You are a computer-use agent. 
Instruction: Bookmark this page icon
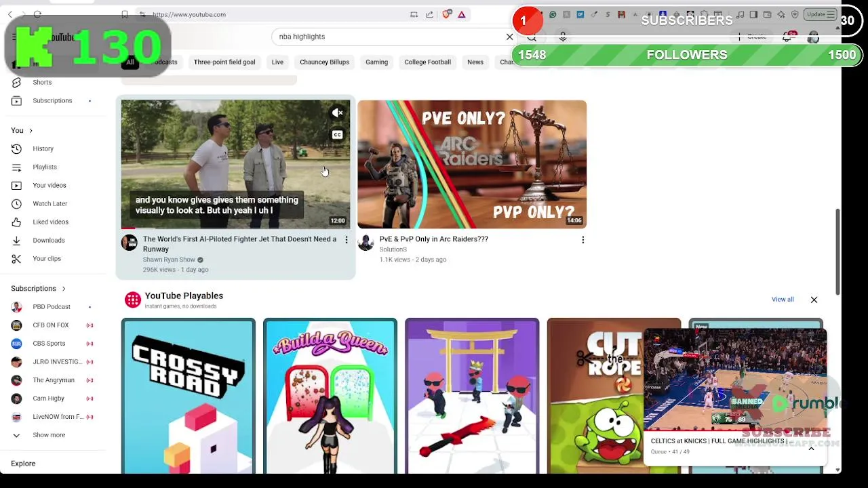tap(125, 14)
